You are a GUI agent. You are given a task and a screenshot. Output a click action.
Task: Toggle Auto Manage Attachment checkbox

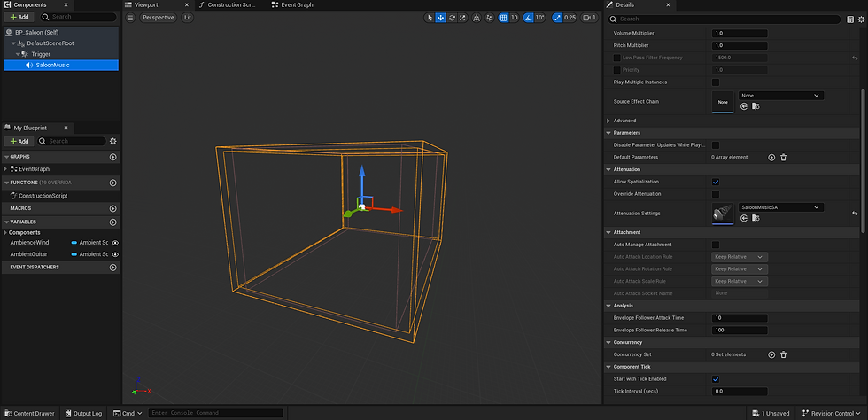(716, 245)
